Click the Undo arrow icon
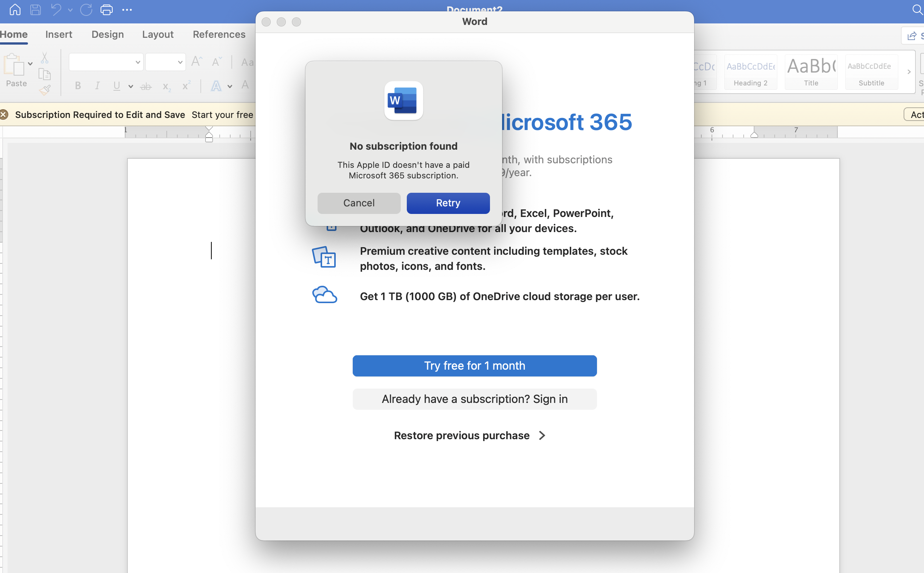924x573 pixels. pyautogui.click(x=56, y=10)
